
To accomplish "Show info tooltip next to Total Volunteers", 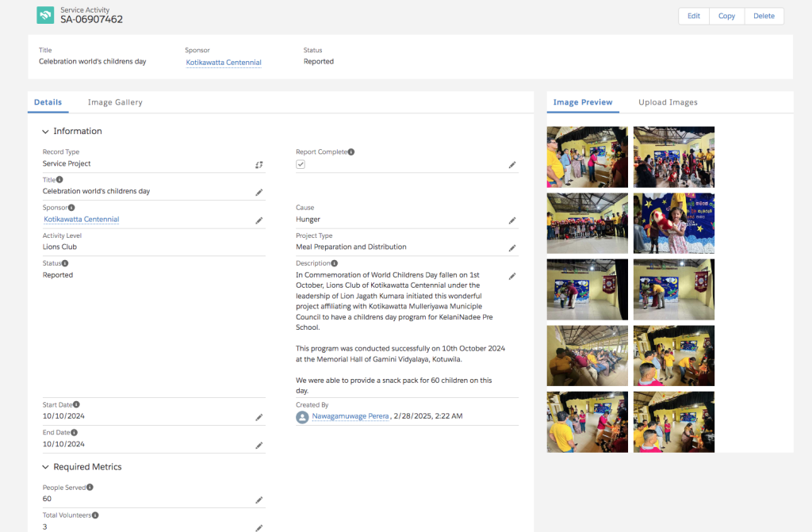I will [x=95, y=515].
